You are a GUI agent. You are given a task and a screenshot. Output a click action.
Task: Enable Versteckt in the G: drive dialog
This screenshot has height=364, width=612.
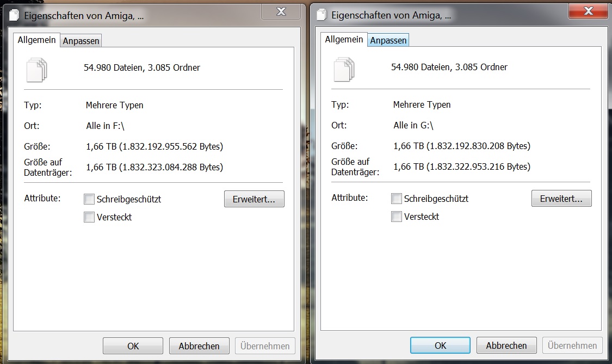tap(396, 217)
